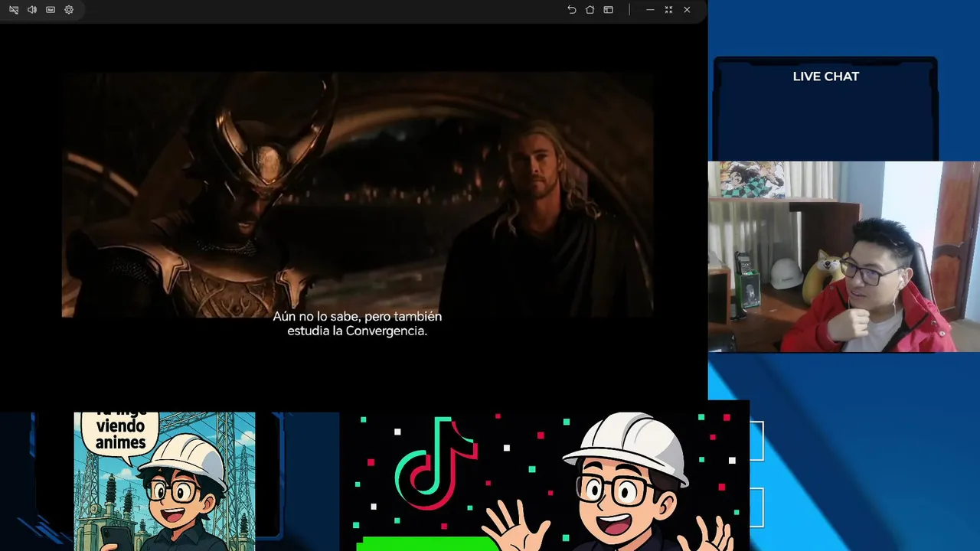Open settings via the gear icon
Screen dimensions: 980x551
click(69, 10)
